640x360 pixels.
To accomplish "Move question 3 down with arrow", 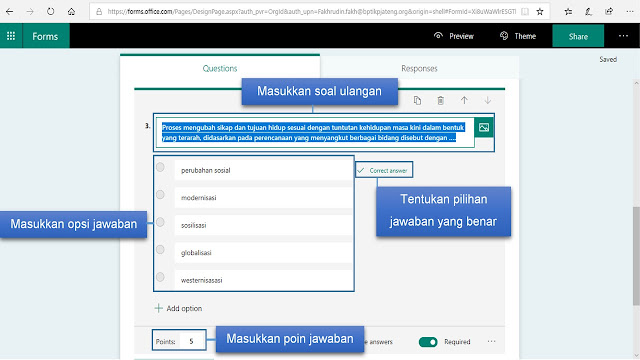I will (x=488, y=100).
